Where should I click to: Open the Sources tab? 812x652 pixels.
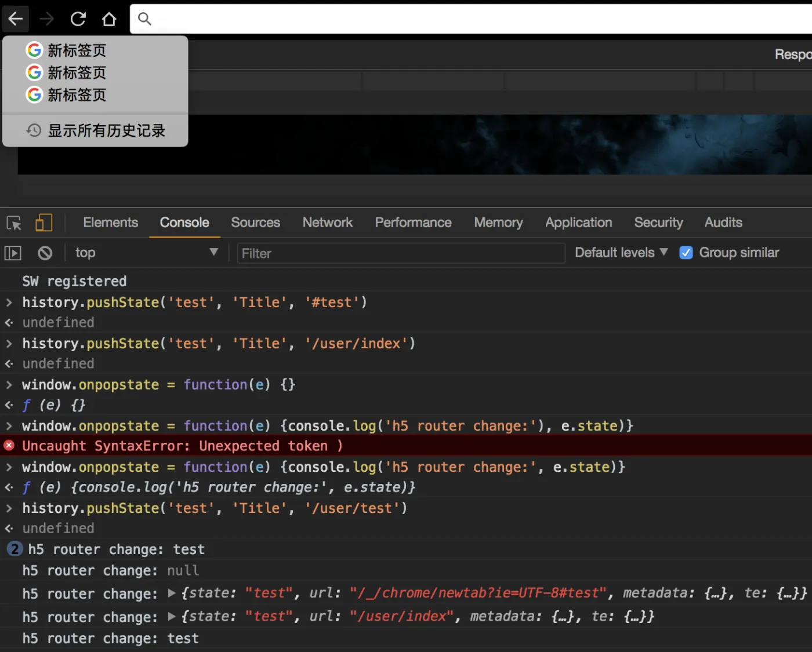coord(255,223)
